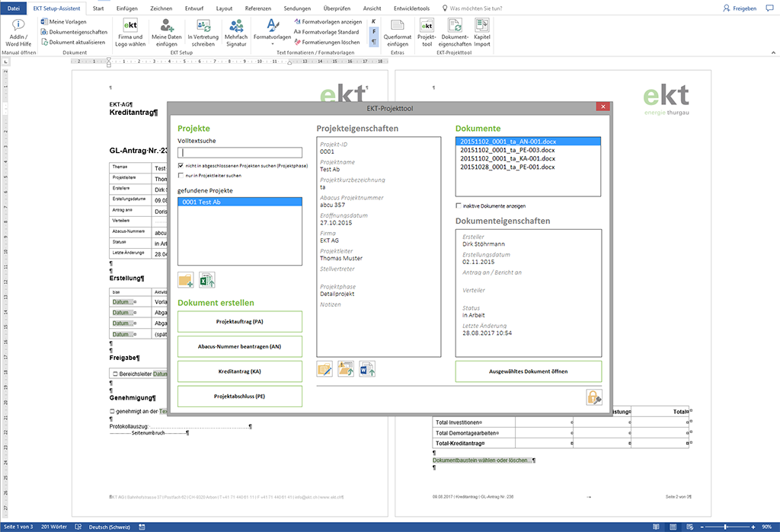Run Dokument aktualisieren command
This screenshot has height=532, width=780.
tap(73, 43)
